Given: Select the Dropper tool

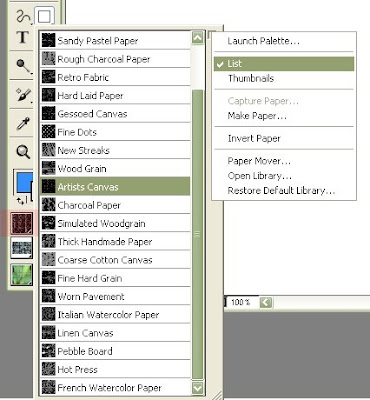Looking at the screenshot, I should [23, 124].
